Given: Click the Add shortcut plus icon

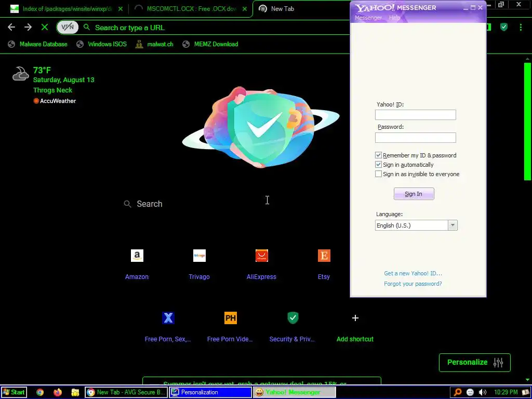Looking at the screenshot, I should click(355, 318).
